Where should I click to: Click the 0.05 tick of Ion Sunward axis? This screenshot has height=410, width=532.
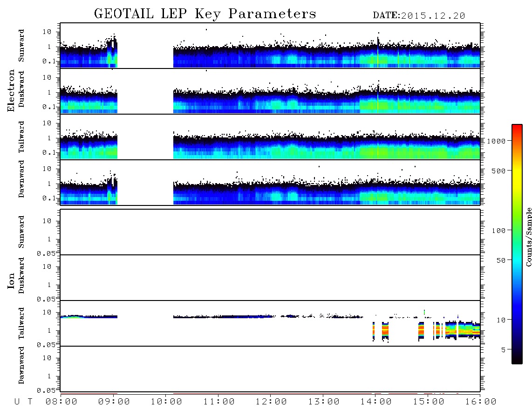click(x=46, y=253)
